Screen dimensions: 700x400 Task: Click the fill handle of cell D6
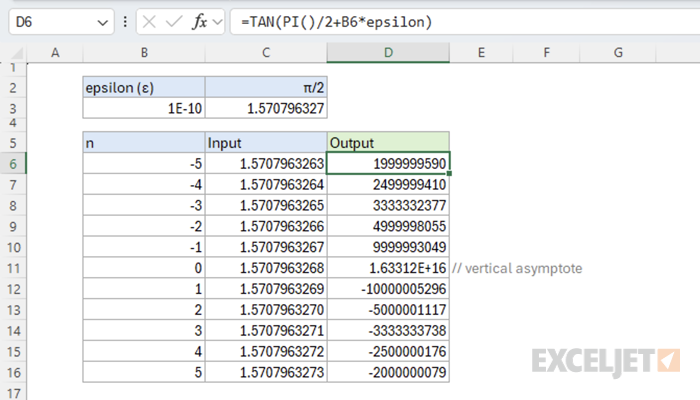(449, 174)
